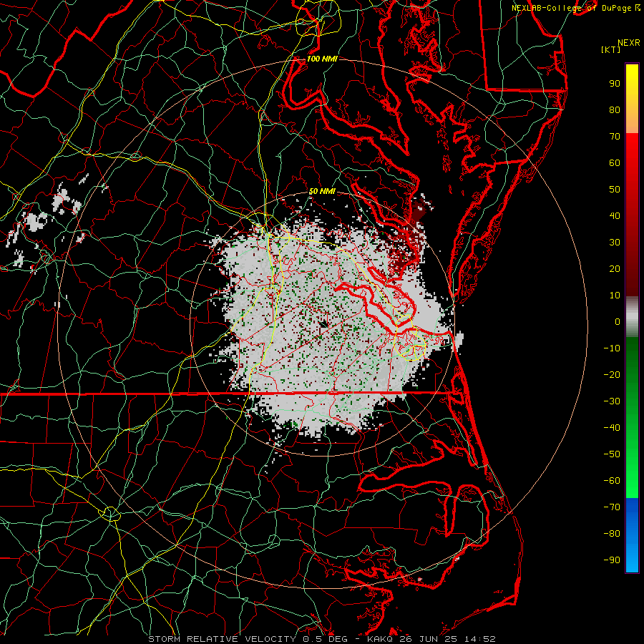Click the "-80" value on velocity scale

(x=612, y=534)
